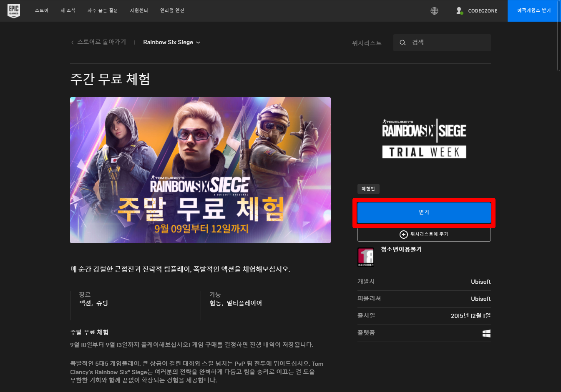The image size is (561, 392).
Task: Click the 체험판 tag label
Action: 368,189
